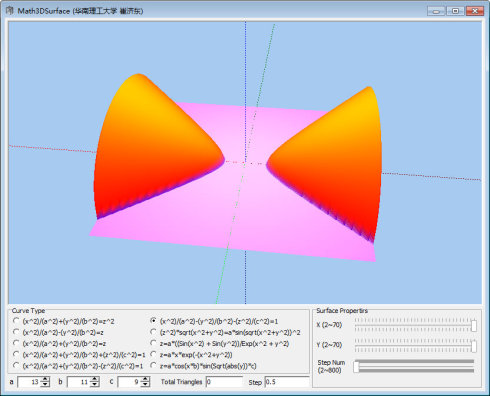Image resolution: width=490 pixels, height=396 pixels.
Task: Click the Math3DSurface app icon in title bar
Action: pyautogui.click(x=9, y=11)
